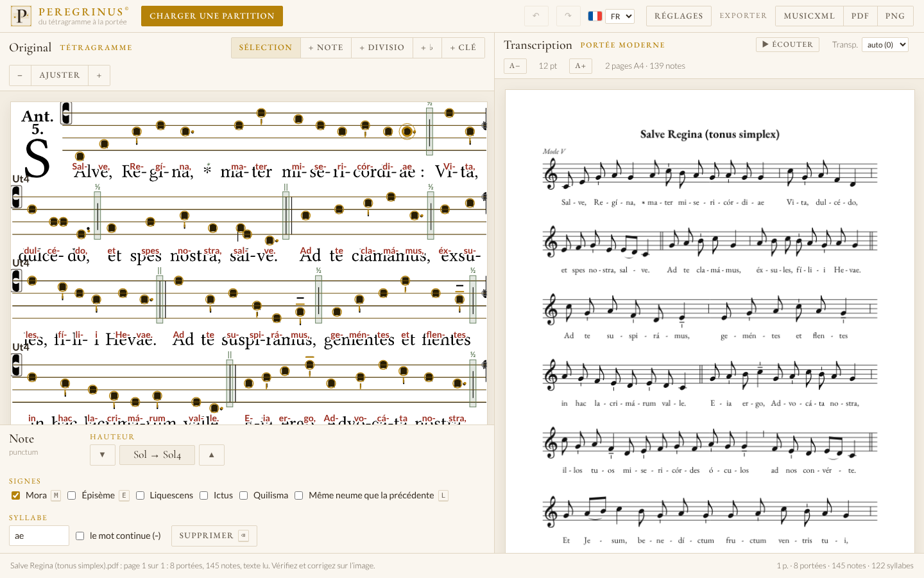Select the + Divisio tool

pos(382,48)
